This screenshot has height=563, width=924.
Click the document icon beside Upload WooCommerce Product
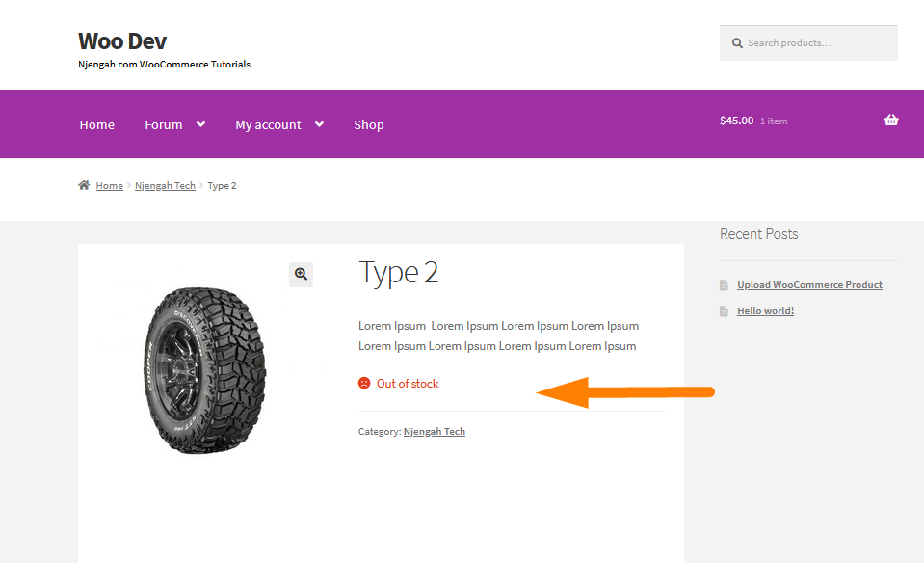click(x=724, y=285)
